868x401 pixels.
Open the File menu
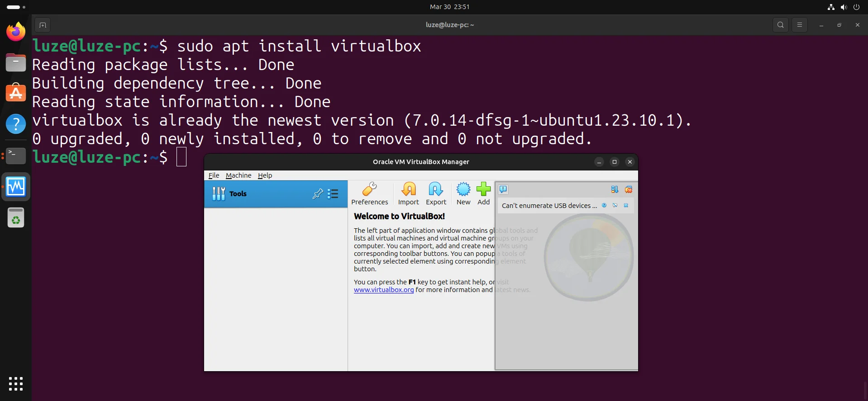coord(214,175)
